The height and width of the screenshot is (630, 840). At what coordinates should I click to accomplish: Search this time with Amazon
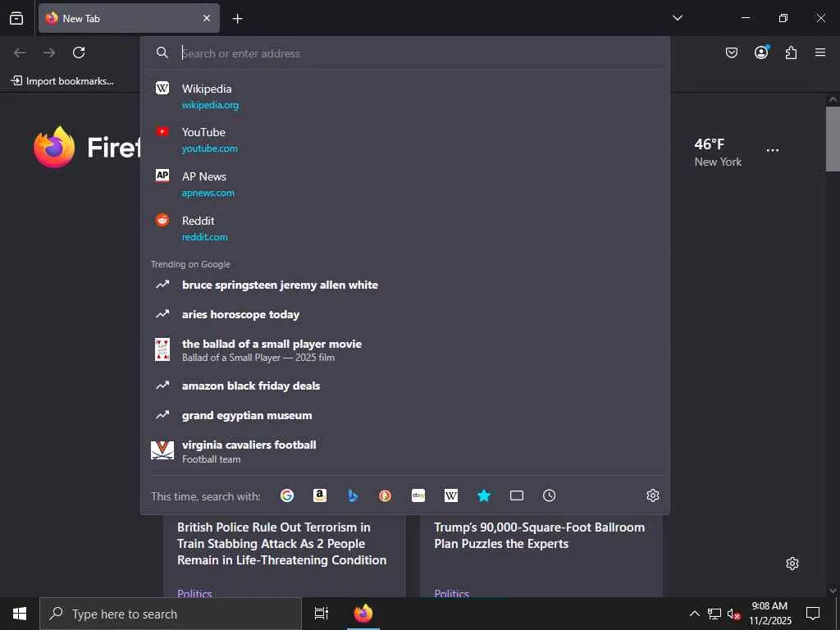click(320, 495)
